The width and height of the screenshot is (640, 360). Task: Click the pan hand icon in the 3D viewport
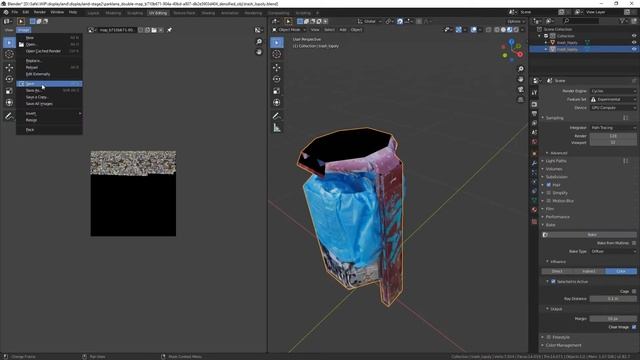520,79
